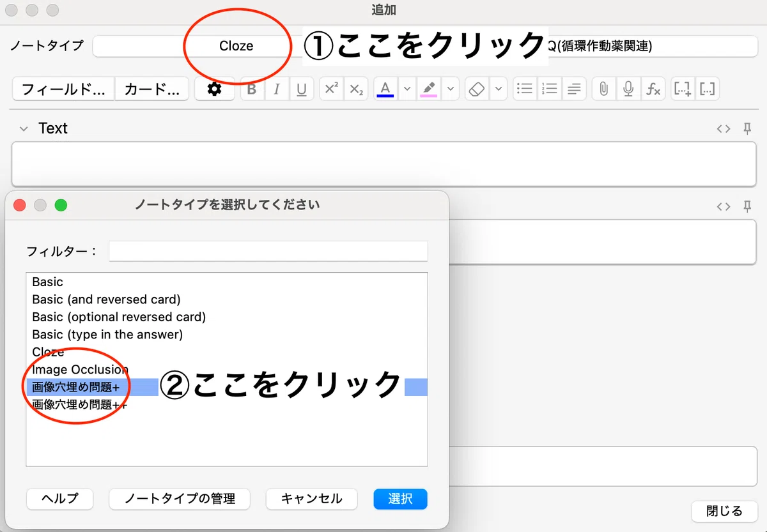Screen dimensions: 767x532
Task: Insert ordered numbered list
Action: point(550,89)
